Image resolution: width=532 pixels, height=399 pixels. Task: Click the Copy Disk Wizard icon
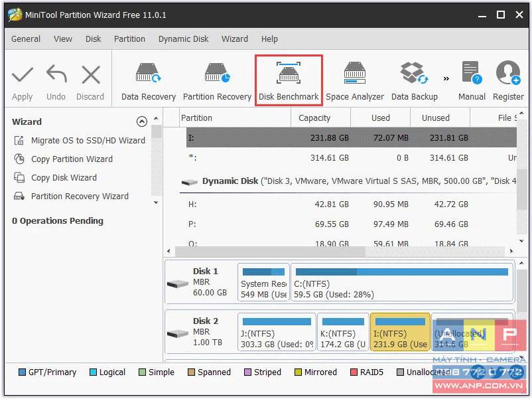[19, 178]
